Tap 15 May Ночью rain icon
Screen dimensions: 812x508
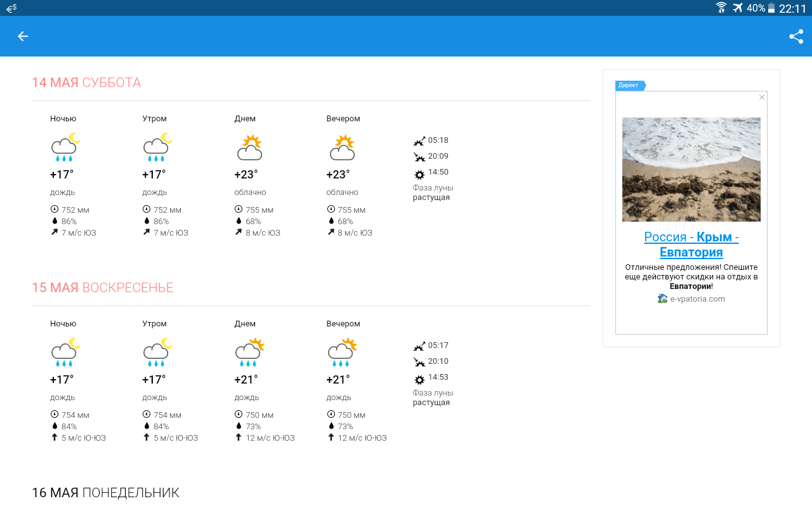point(65,352)
